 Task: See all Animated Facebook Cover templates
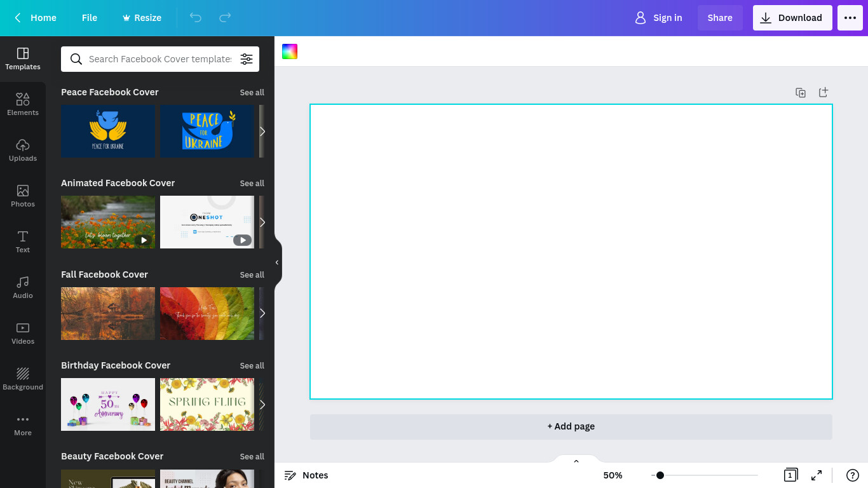click(x=252, y=184)
